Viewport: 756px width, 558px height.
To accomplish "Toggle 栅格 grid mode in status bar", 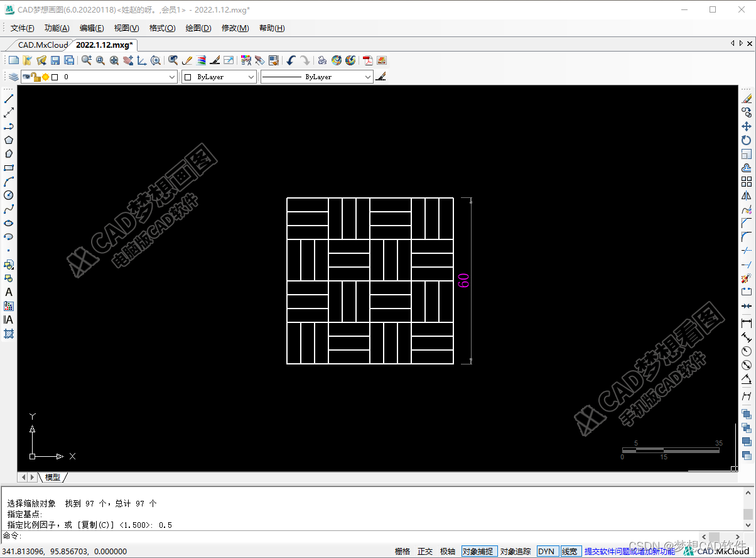I will pos(402,551).
